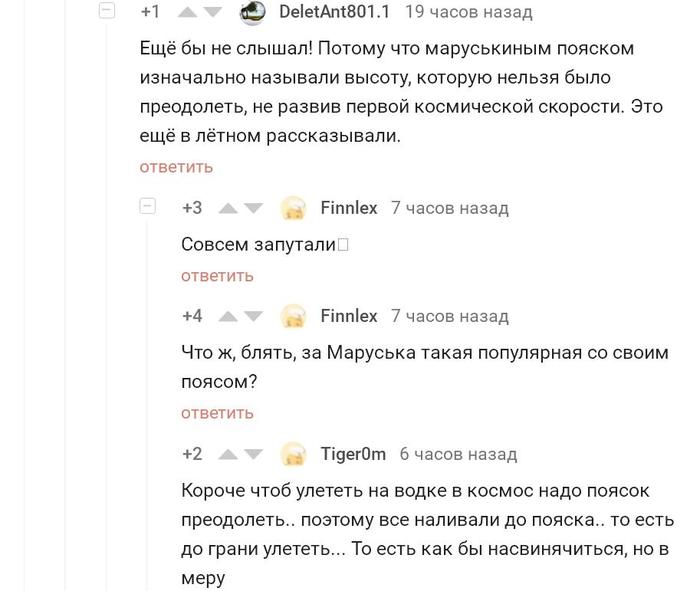This screenshot has height=591, width=700.
Task: Downvote Finnlex's +3 comment
Action: tap(254, 208)
